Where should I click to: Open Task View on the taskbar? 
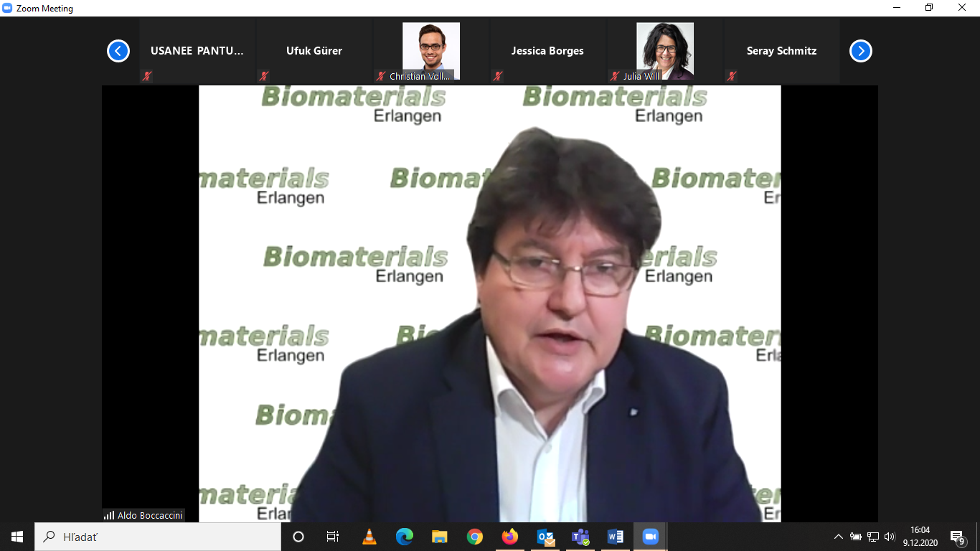tap(333, 537)
